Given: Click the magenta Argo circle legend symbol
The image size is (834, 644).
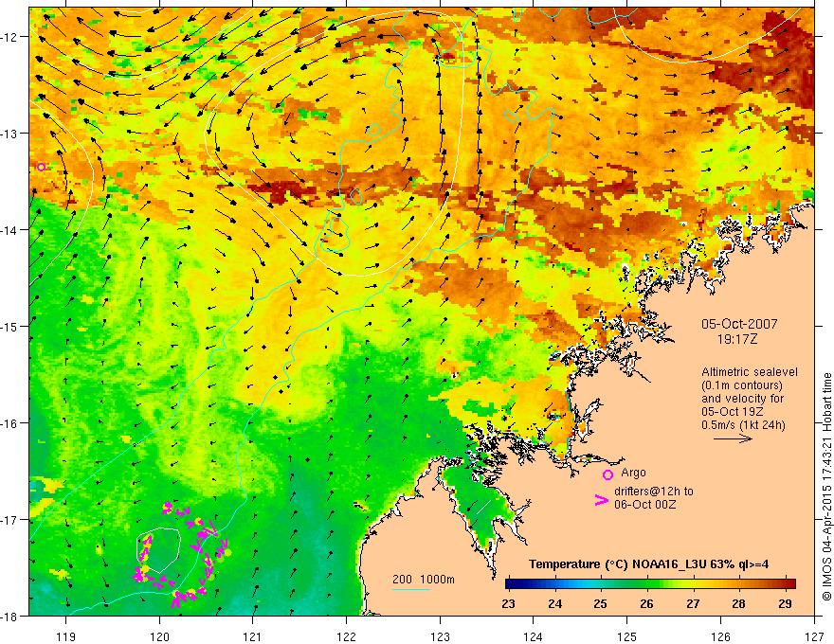Looking at the screenshot, I should [x=607, y=474].
